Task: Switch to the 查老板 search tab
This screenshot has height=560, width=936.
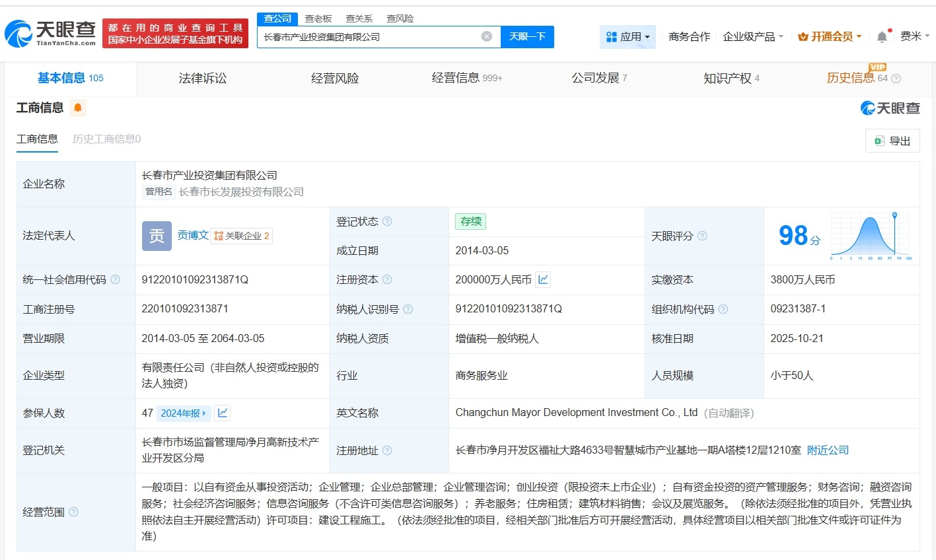Action: pyautogui.click(x=318, y=18)
